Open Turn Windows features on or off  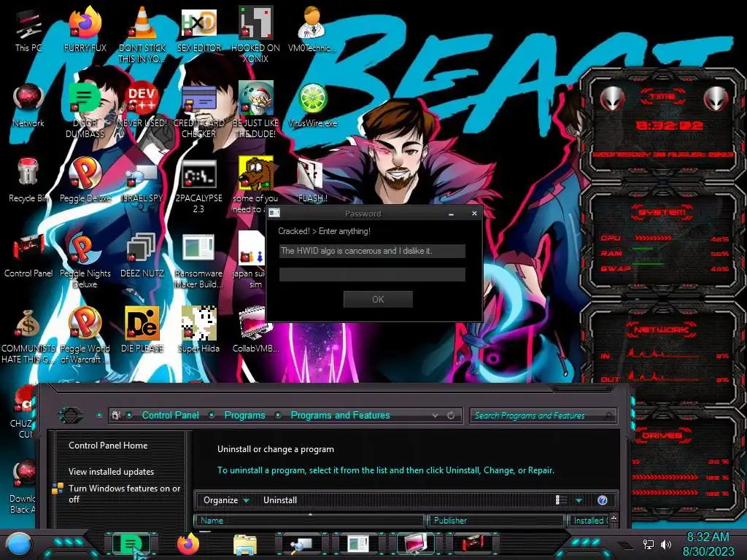click(124, 494)
